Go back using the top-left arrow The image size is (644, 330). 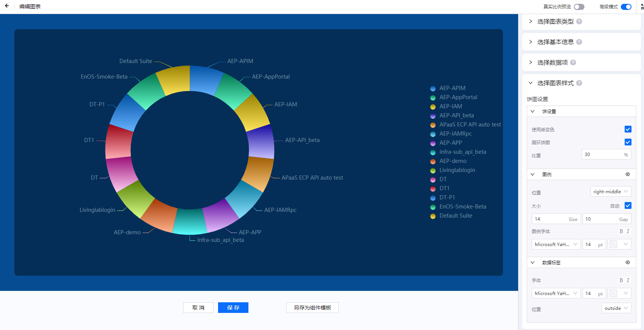coord(7,6)
